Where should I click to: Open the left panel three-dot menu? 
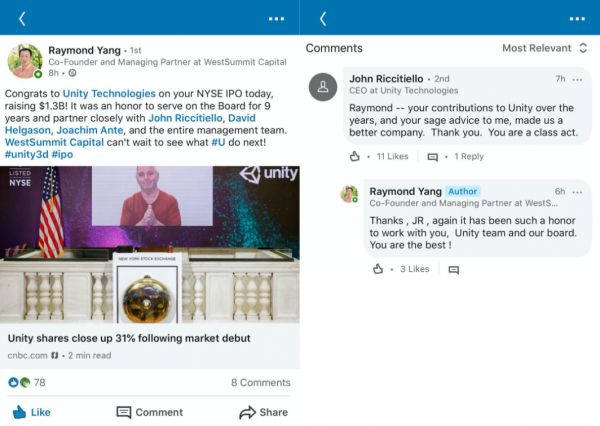[x=277, y=18]
